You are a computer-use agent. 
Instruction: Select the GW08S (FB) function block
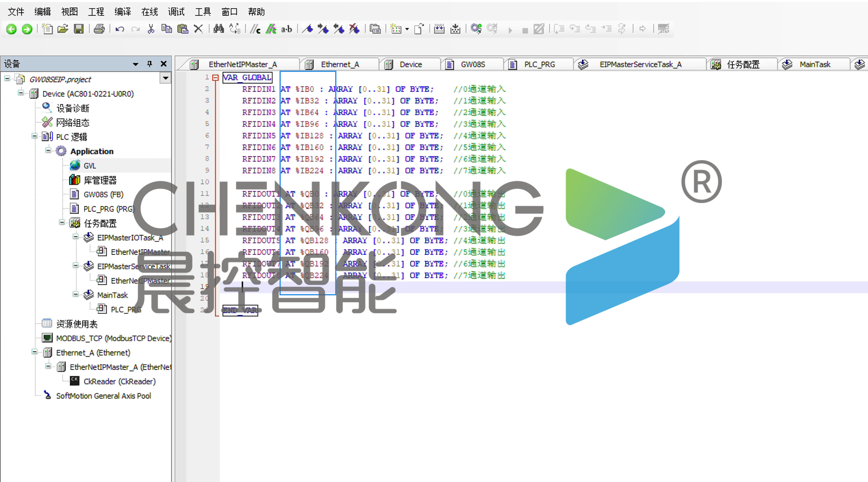tap(104, 194)
